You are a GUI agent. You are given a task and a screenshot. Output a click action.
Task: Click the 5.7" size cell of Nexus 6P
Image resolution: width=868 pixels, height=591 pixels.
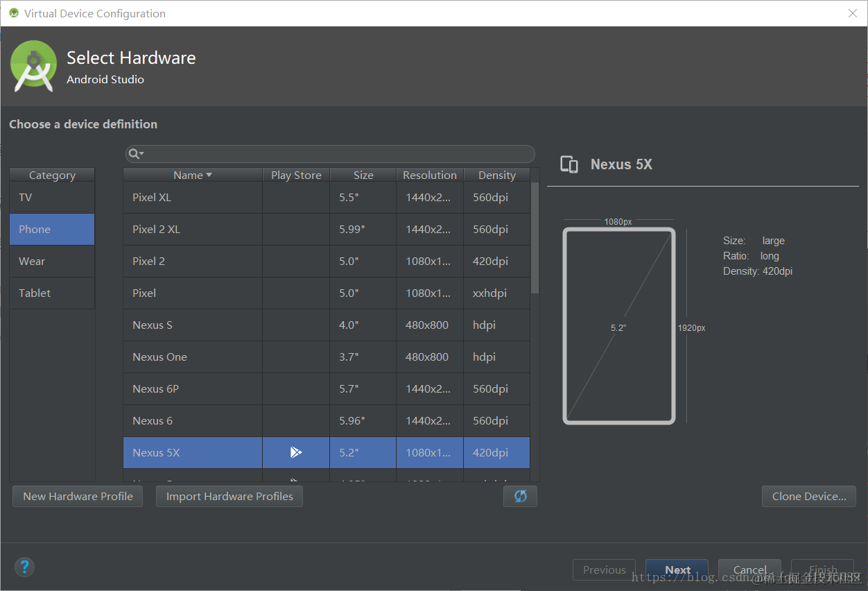coord(363,389)
